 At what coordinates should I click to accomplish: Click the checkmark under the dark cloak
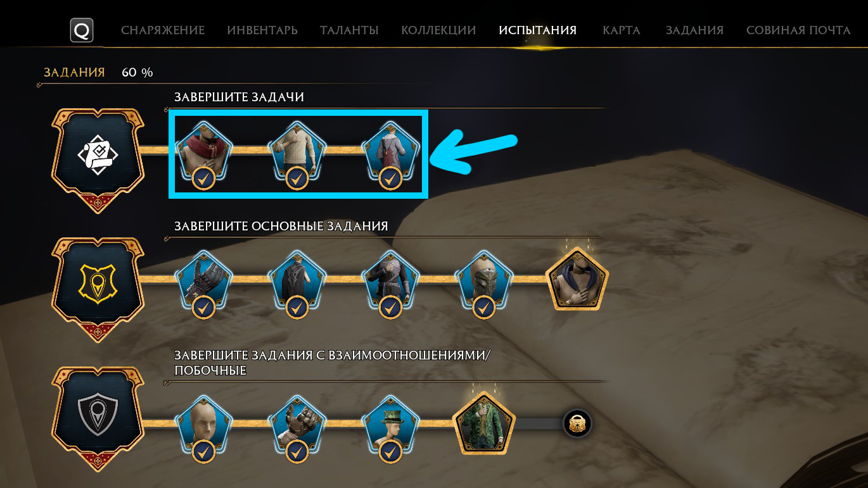[x=297, y=308]
